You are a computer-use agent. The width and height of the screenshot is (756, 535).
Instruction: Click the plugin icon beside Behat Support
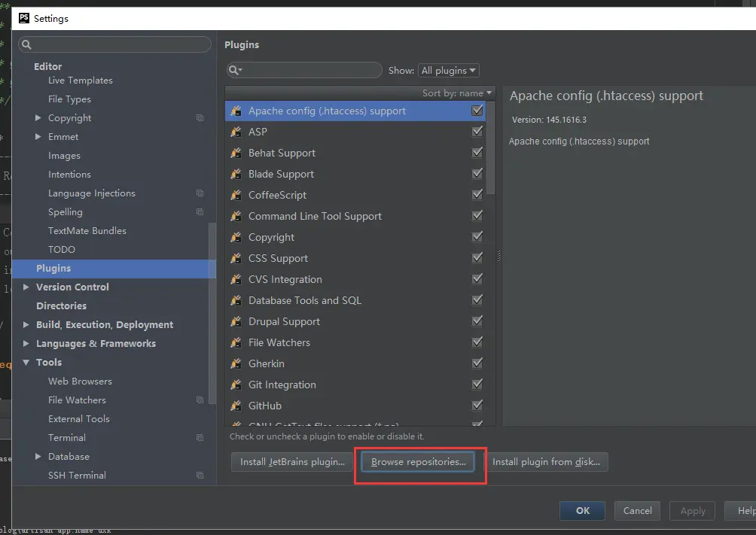pyautogui.click(x=236, y=153)
